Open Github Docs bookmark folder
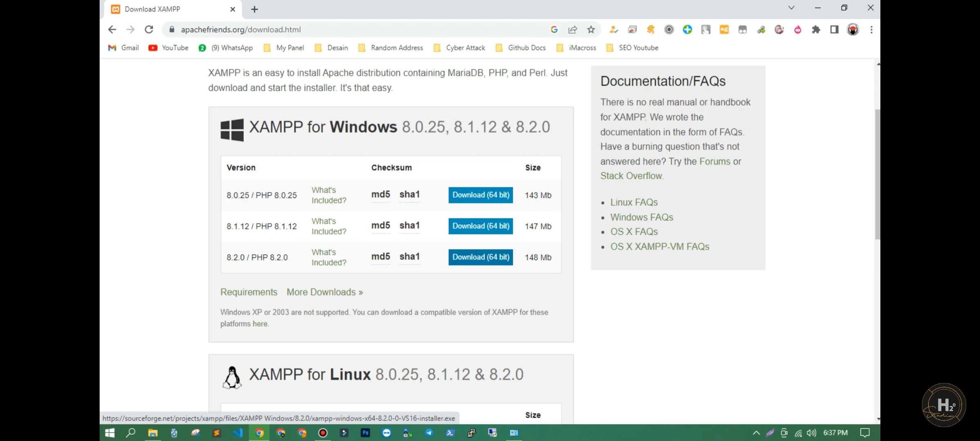The height and width of the screenshot is (441, 980). (520, 48)
